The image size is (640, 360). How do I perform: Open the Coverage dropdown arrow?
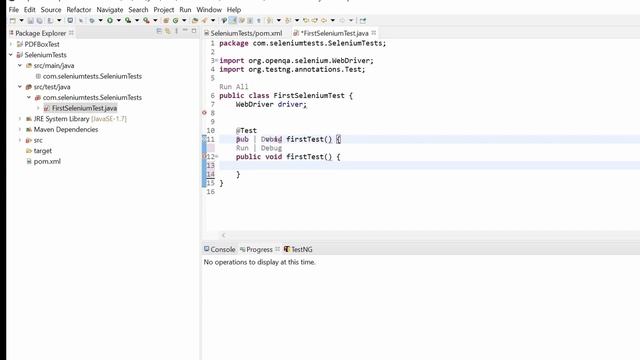pos(137,20)
